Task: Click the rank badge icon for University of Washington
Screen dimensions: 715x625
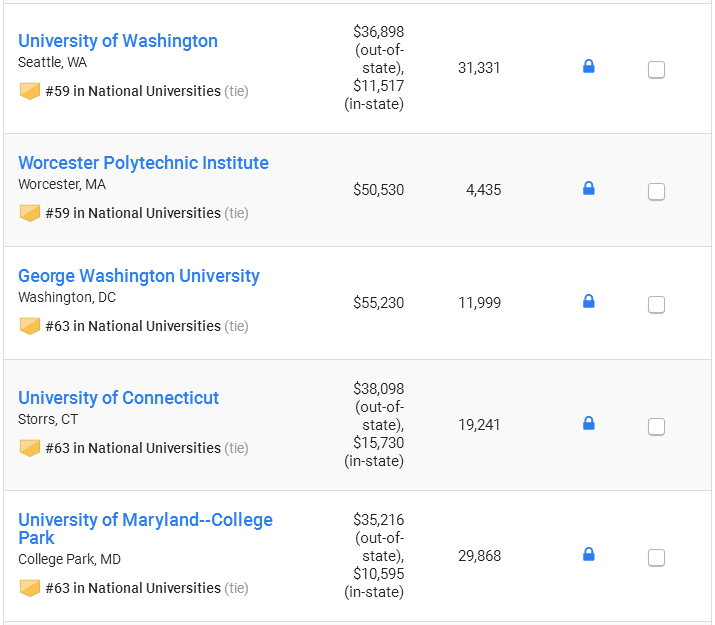Action: (x=30, y=91)
